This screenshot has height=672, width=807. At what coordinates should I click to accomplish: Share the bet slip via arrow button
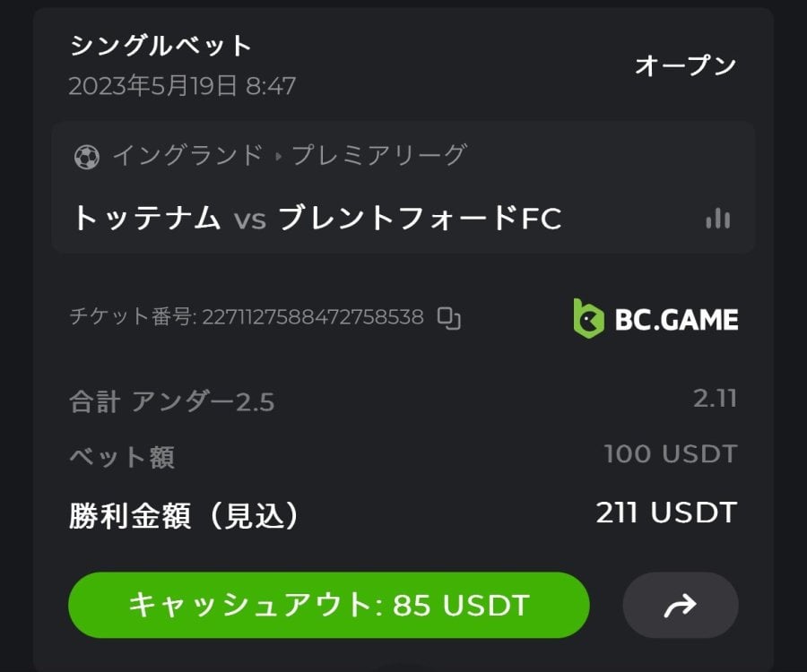click(680, 606)
